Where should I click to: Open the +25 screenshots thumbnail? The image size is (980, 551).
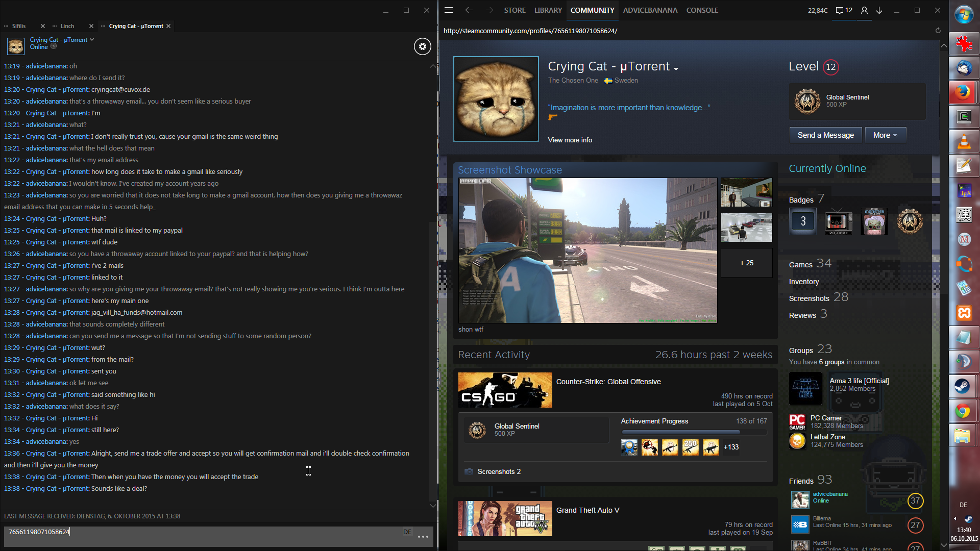746,263
